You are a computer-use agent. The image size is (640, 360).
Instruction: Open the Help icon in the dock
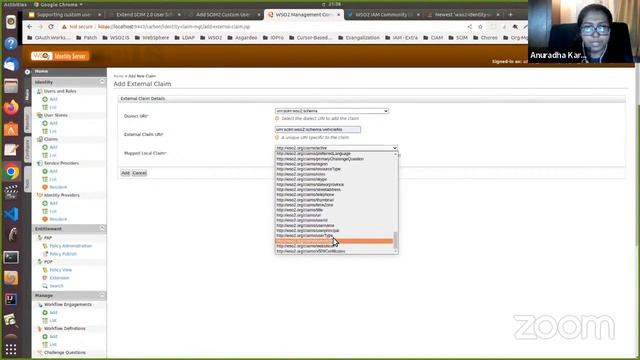[11, 43]
